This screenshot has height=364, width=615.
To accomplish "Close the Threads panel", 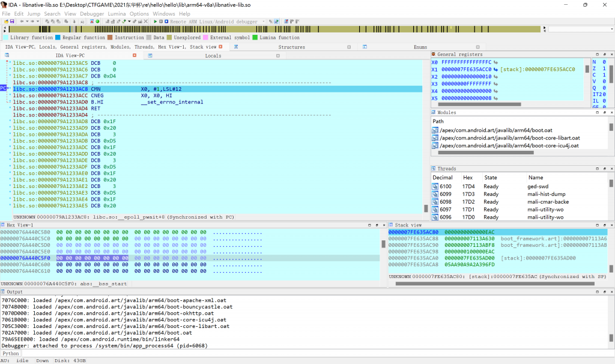I will coord(611,169).
